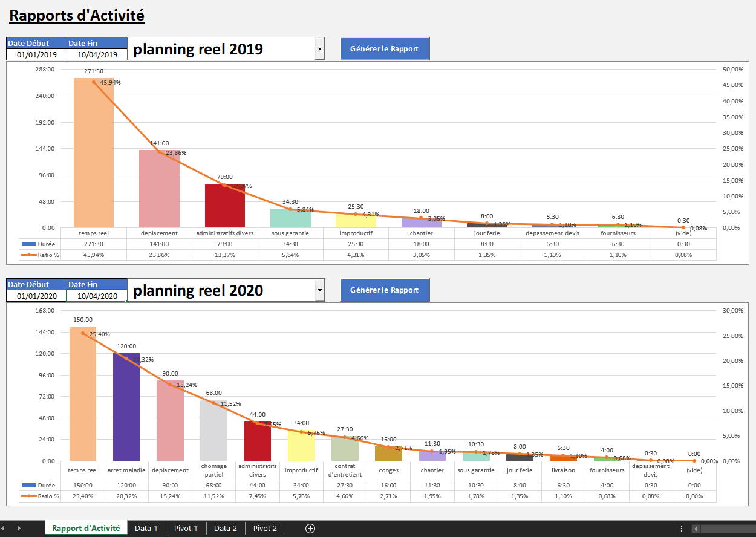
Task: Select the Date Début cell 01/01/2019
Action: click(x=37, y=54)
